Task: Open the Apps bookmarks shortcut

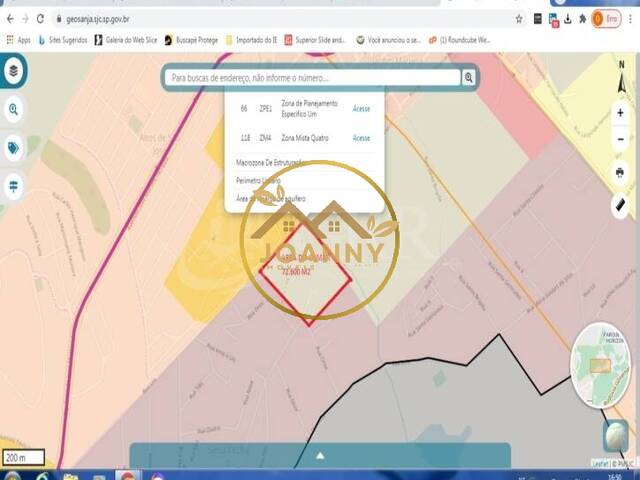Action: (18, 40)
